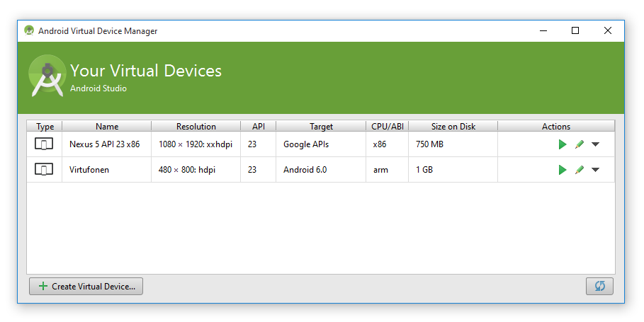Open more actions for Nexus 5 API 23 x86
Image resolution: width=644 pixels, height=322 pixels.
point(596,144)
